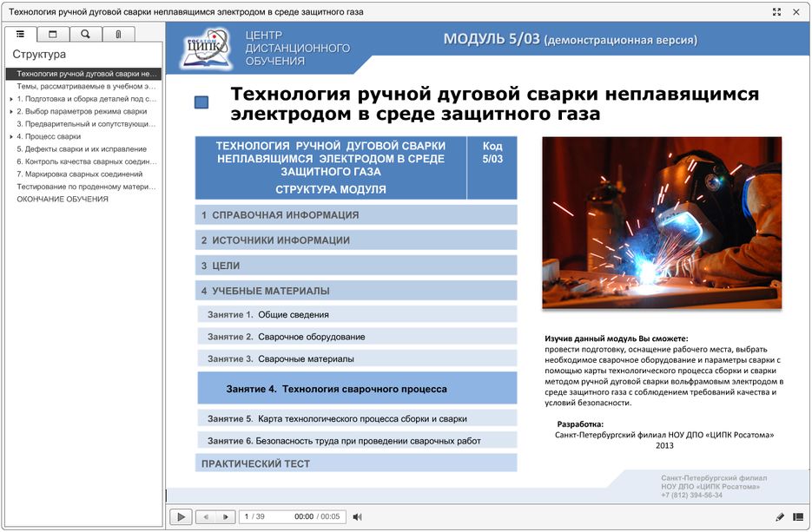
Task: Go to '7. Маркировка сварных соединений' slide
Action: [x=79, y=174]
